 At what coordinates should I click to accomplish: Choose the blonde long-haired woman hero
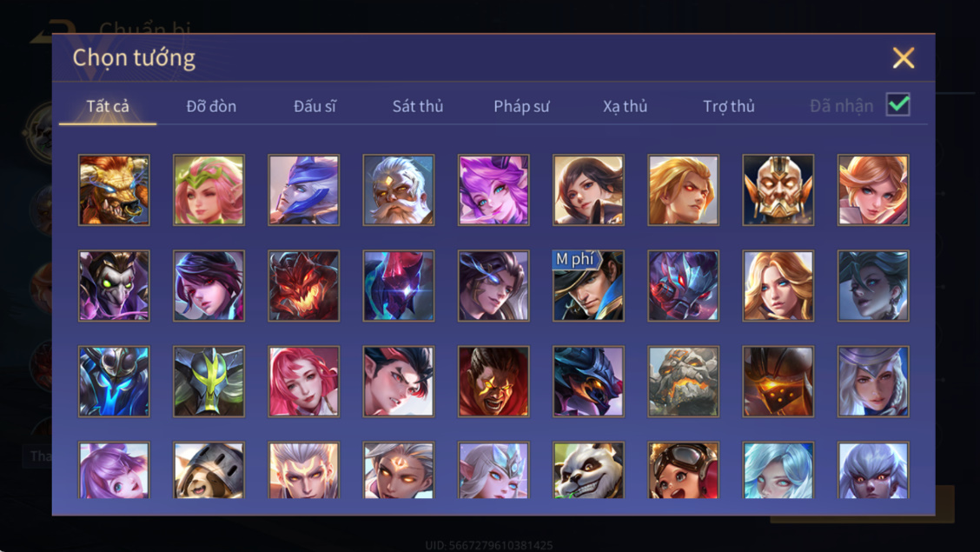pos(778,286)
